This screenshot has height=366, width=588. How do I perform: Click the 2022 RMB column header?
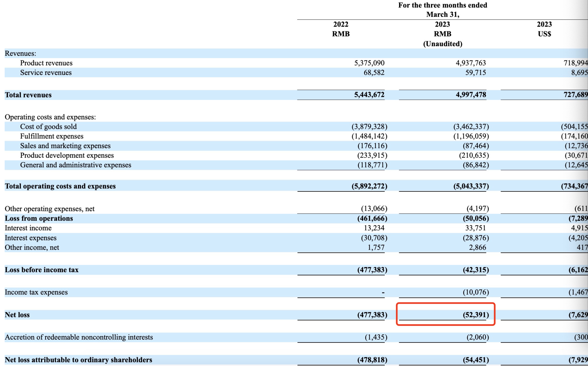(341, 29)
